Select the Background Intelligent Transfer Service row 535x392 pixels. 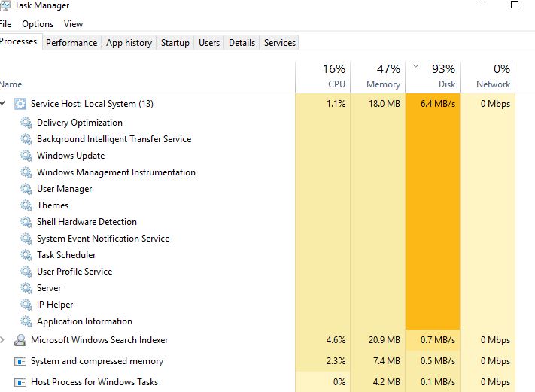[114, 139]
